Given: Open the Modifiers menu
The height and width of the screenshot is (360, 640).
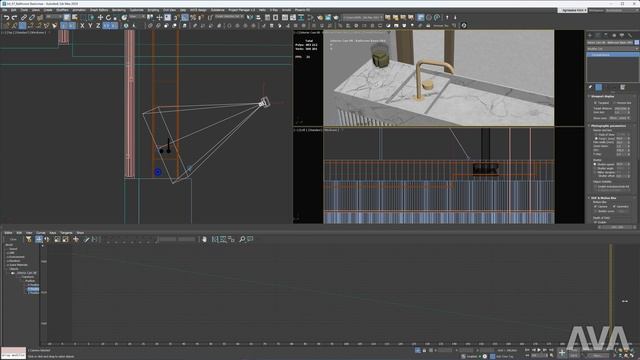Looking at the screenshot, I should pyautogui.click(x=62, y=10).
